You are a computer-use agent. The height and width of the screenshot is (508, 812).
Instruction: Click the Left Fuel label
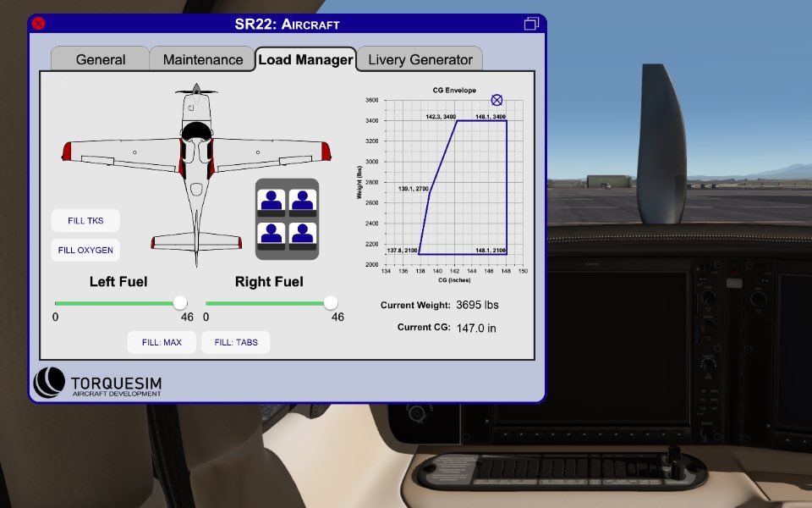pyautogui.click(x=118, y=281)
